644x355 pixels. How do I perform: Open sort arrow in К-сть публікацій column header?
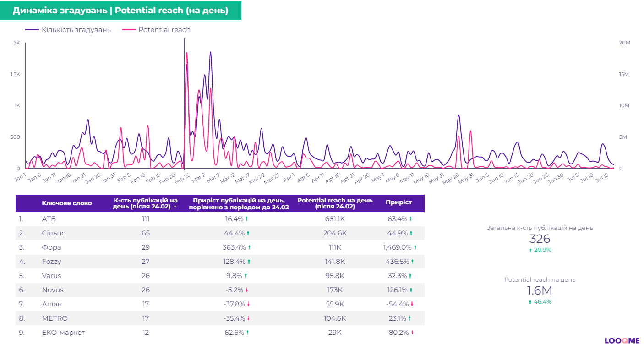(x=175, y=207)
